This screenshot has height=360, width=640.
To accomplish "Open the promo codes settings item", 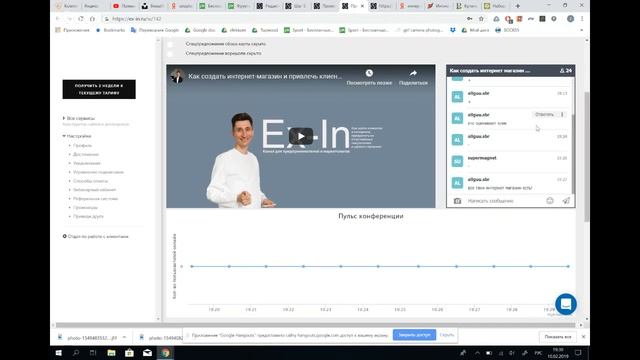I will pyautogui.click(x=85, y=207).
